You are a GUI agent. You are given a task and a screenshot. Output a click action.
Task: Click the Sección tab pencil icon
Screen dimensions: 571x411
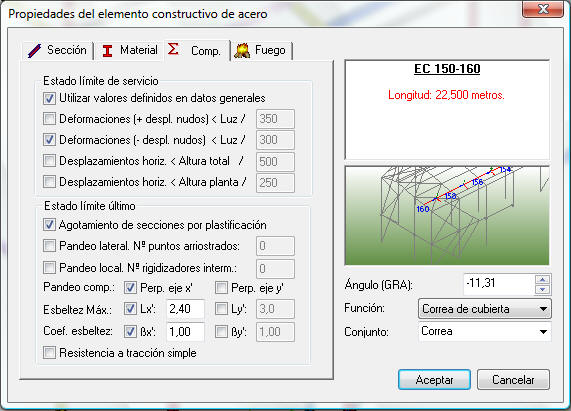click(x=35, y=51)
